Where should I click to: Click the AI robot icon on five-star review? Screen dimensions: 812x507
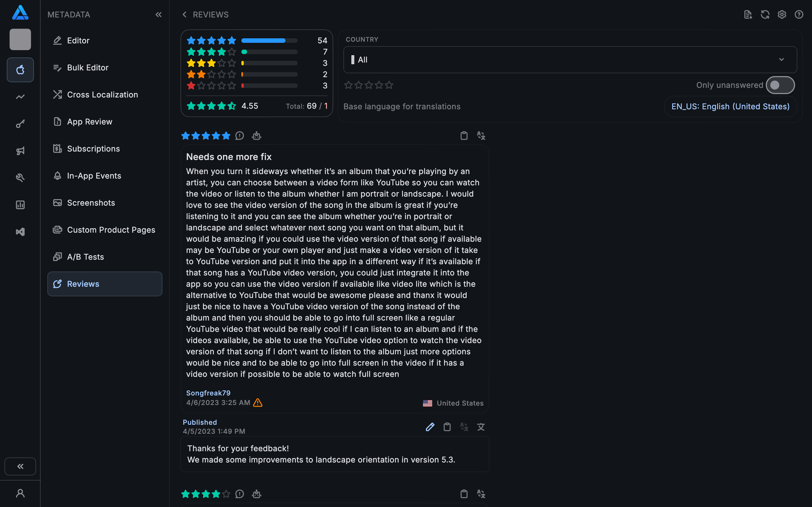[x=257, y=136]
